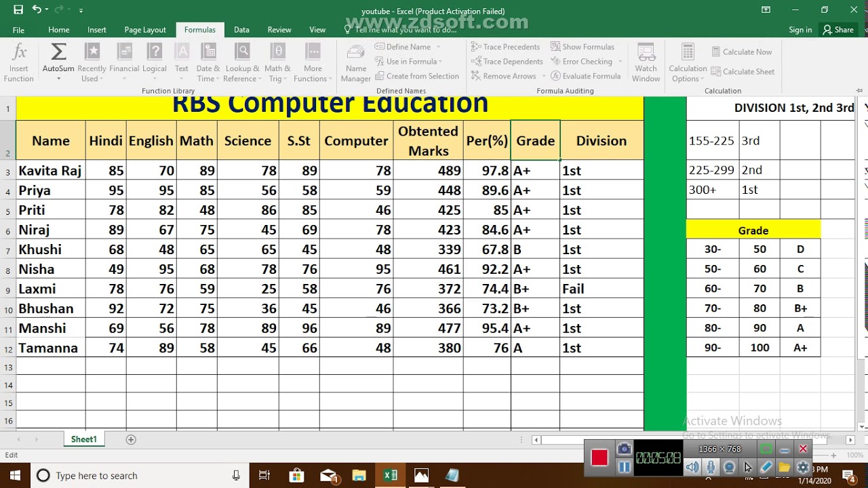Toggle microphone capture in the recorder
The height and width of the screenshot is (488, 868).
pos(711,467)
